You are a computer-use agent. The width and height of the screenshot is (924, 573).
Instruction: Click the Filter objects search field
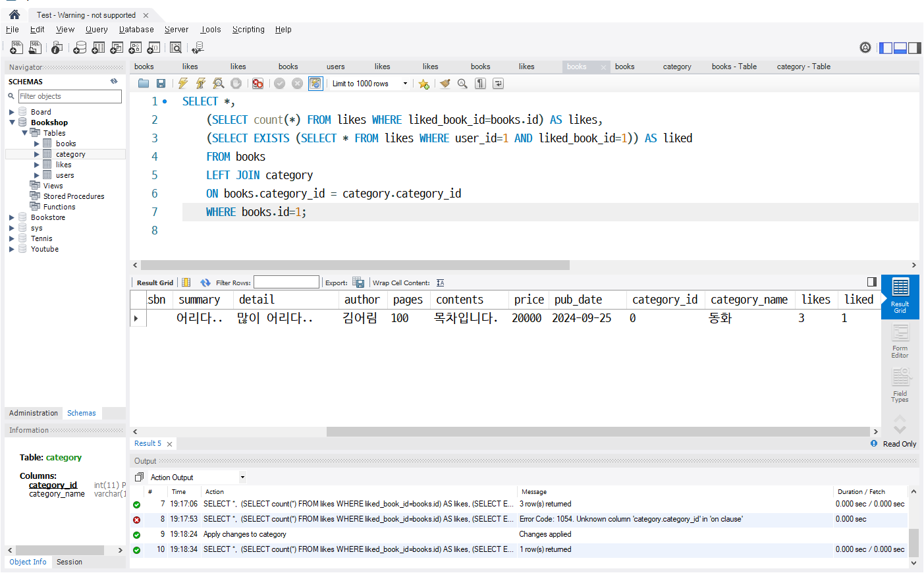(70, 96)
